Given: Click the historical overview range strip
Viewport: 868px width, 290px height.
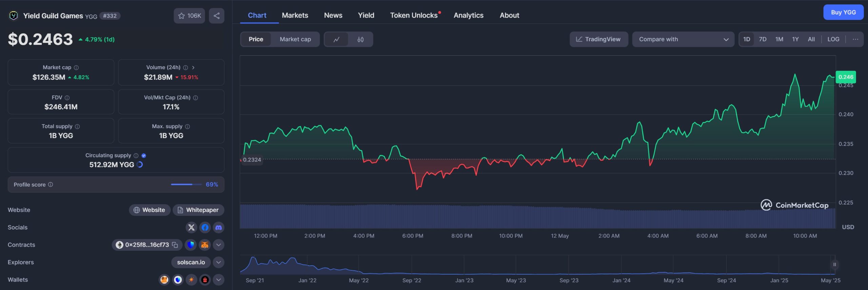Looking at the screenshot, I should pos(538,265).
